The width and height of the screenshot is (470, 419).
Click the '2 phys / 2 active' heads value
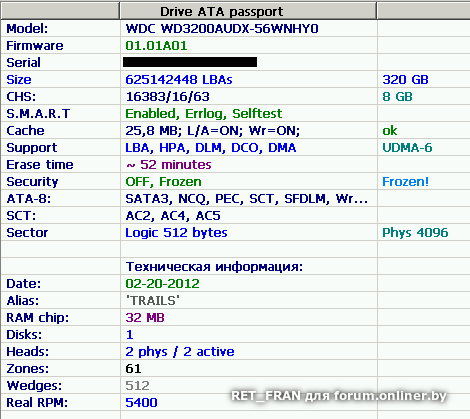(x=180, y=352)
